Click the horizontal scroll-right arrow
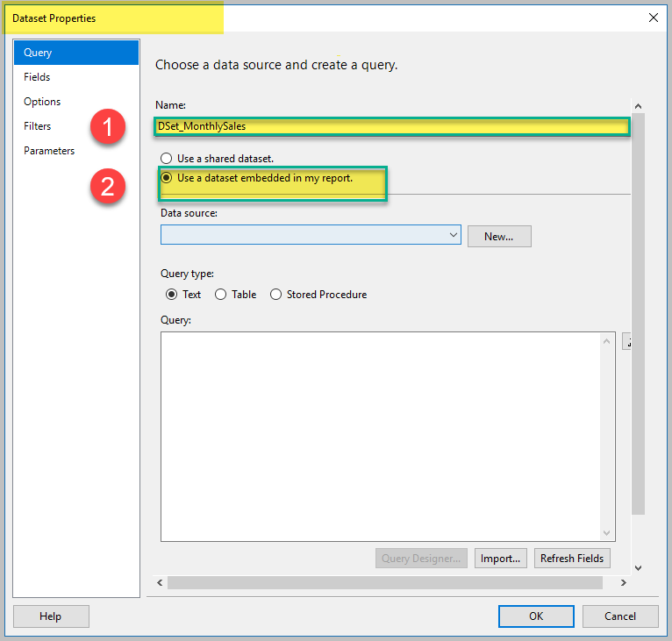672x641 pixels. coord(624,583)
